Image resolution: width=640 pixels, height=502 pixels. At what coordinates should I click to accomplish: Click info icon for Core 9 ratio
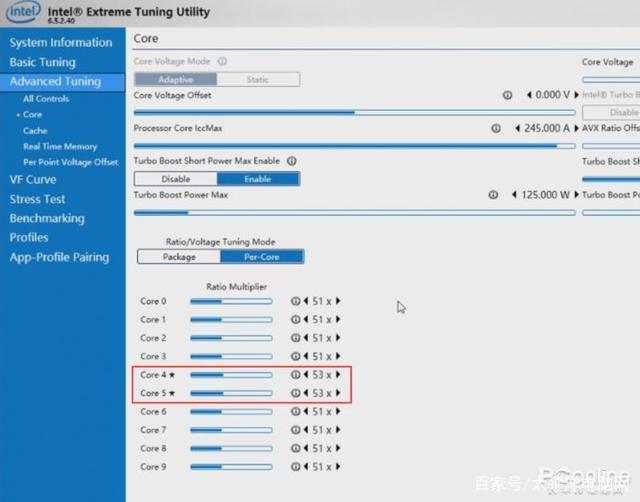(296, 466)
